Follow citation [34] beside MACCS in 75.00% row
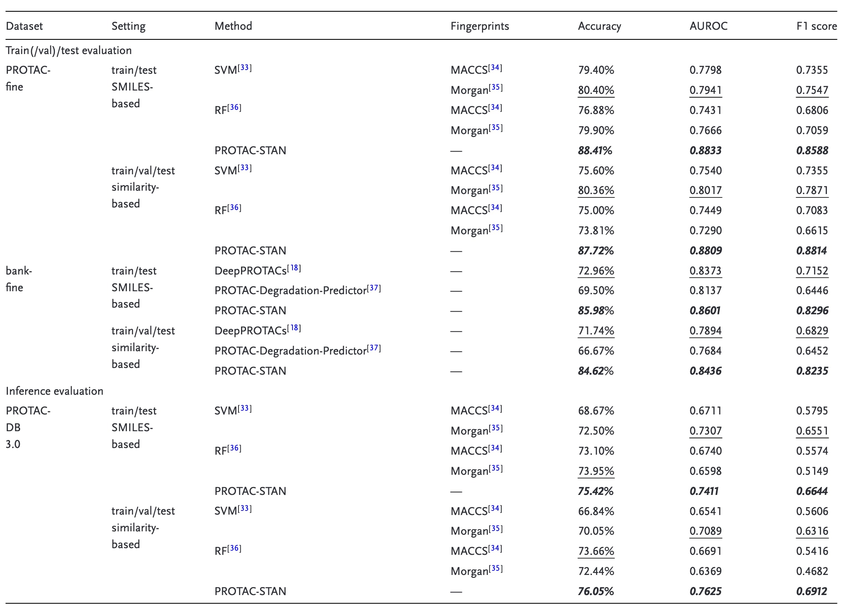845x616 pixels. (495, 208)
